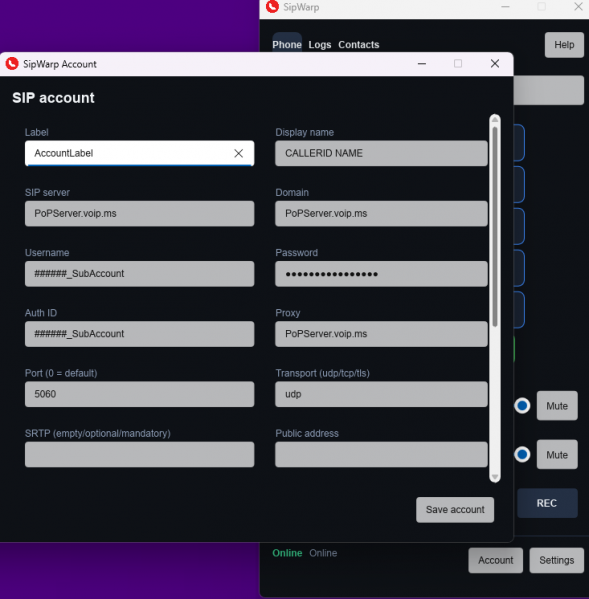Image resolution: width=589 pixels, height=599 pixels.
Task: Close the SipWarp main window
Action: (578, 6)
